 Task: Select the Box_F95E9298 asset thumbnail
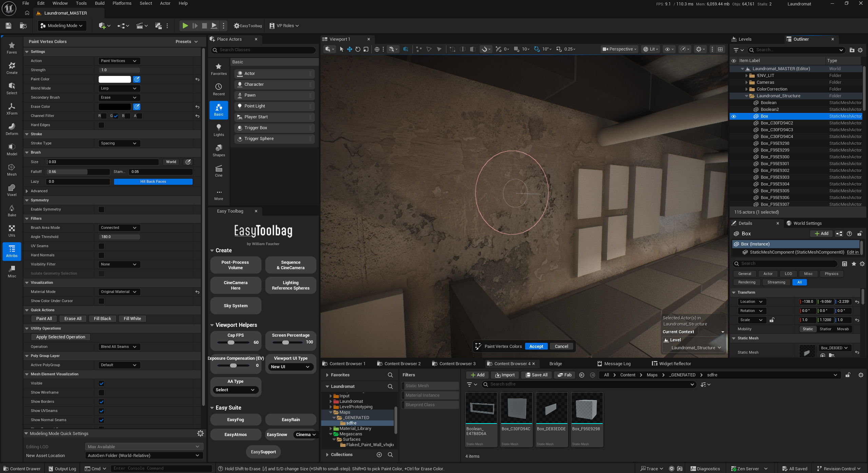tap(586, 408)
